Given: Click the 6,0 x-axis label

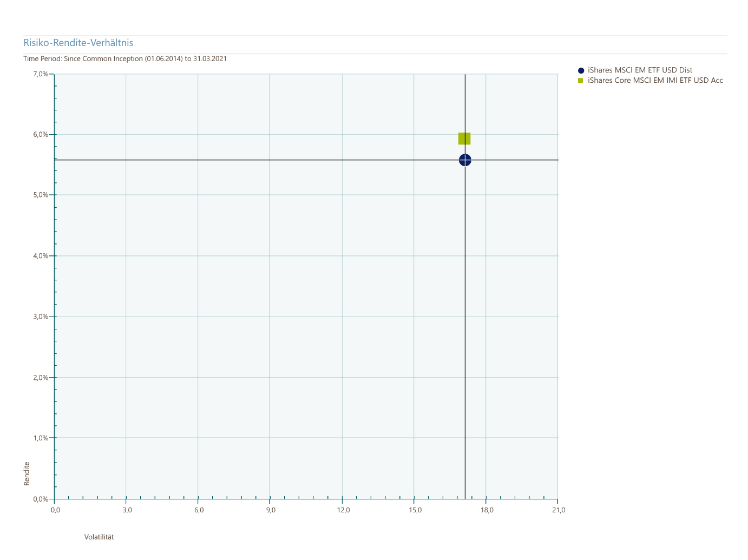Looking at the screenshot, I should coord(199,510).
